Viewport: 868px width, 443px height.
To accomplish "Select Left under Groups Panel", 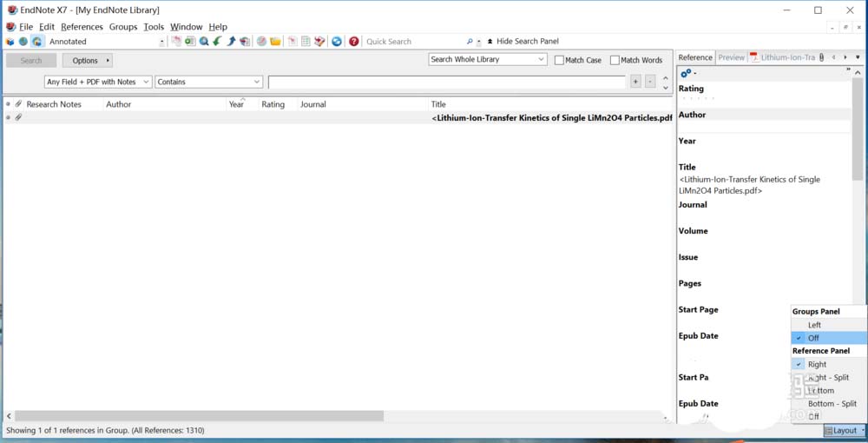I will [x=814, y=325].
